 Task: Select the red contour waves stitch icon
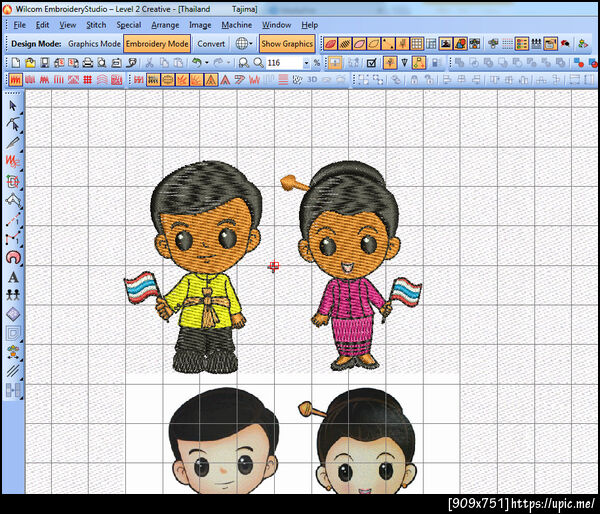point(102,80)
